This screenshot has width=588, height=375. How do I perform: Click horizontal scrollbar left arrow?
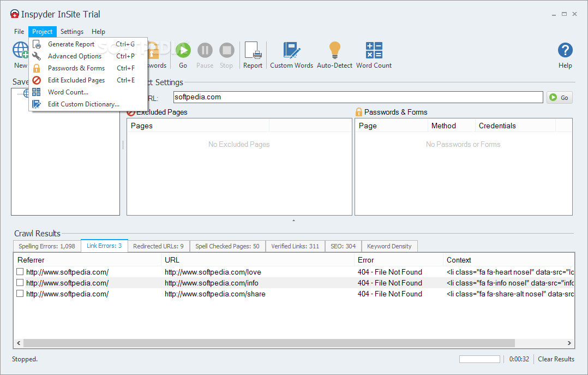(x=19, y=343)
